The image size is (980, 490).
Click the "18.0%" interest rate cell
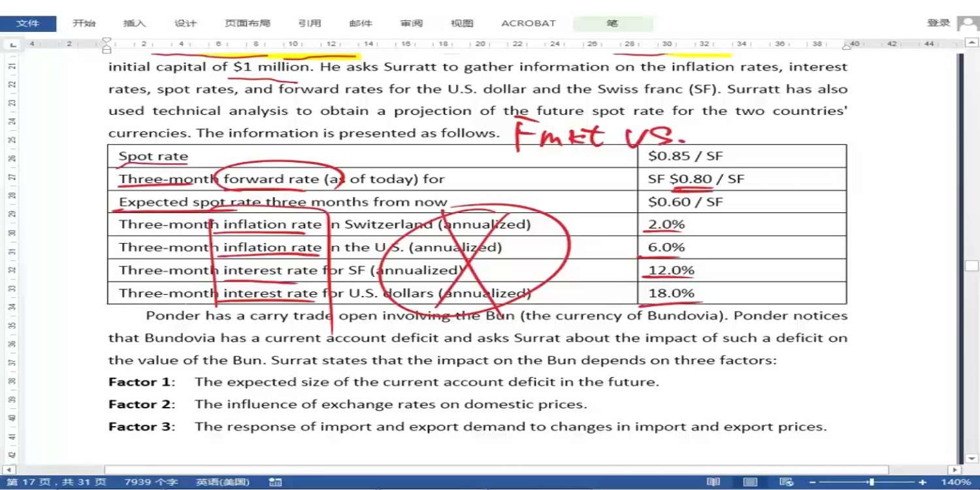742,293
